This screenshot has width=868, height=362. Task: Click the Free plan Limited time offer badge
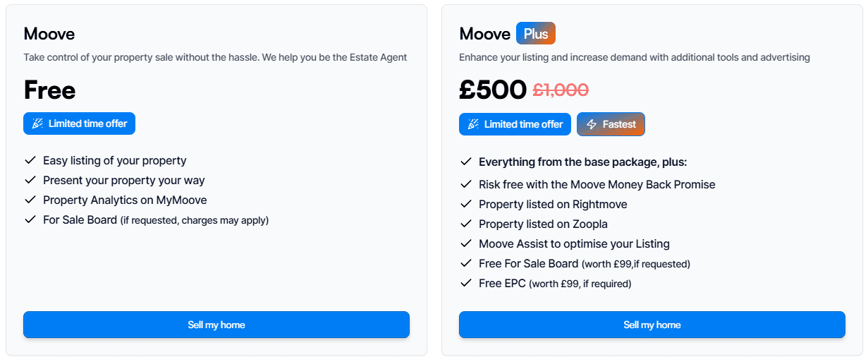tap(79, 123)
